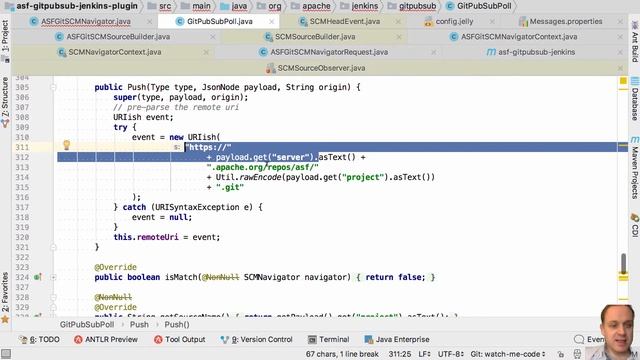Open the Git: watch-me-code branch dropdown

pyautogui.click(x=508, y=354)
